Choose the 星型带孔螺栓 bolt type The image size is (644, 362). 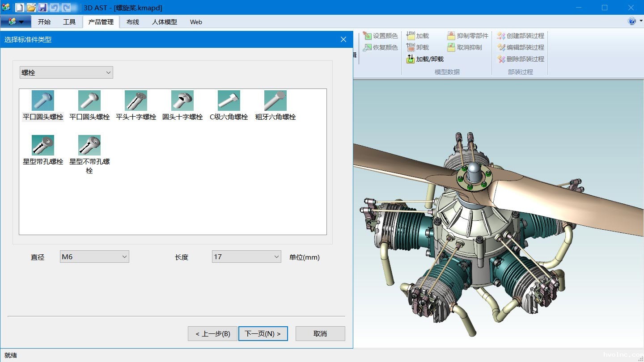[43, 146]
